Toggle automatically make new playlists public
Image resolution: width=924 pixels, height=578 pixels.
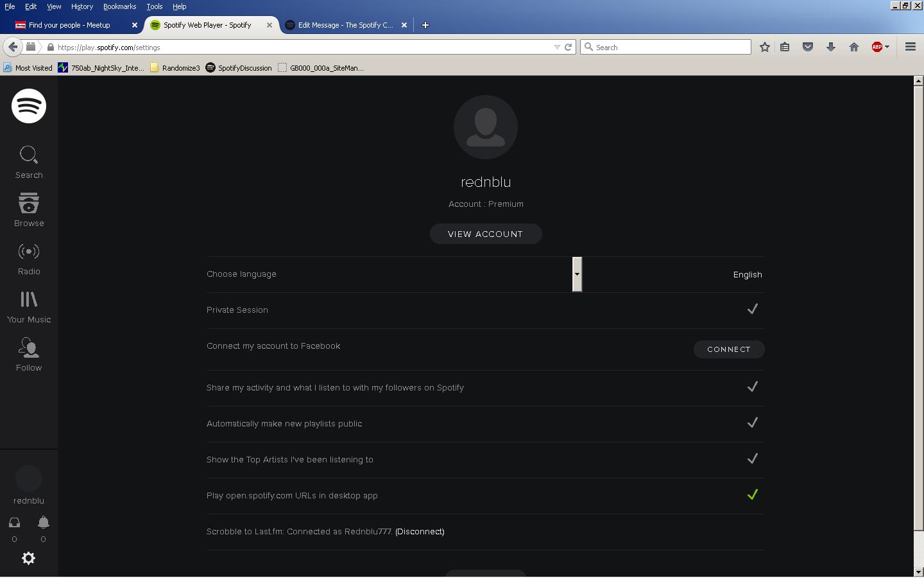click(752, 423)
